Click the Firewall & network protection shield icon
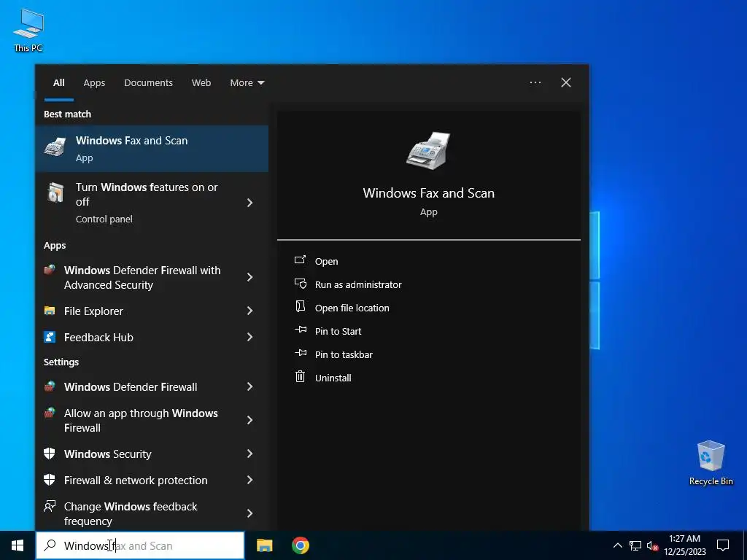The width and height of the screenshot is (747, 560). point(50,480)
